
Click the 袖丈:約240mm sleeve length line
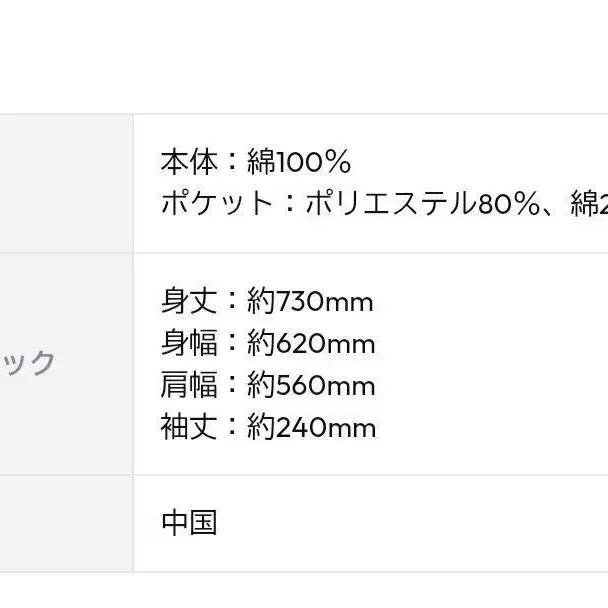[268, 427]
